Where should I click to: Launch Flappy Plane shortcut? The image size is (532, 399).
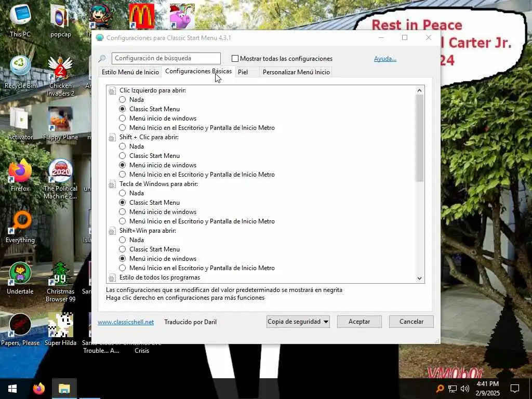click(60, 124)
